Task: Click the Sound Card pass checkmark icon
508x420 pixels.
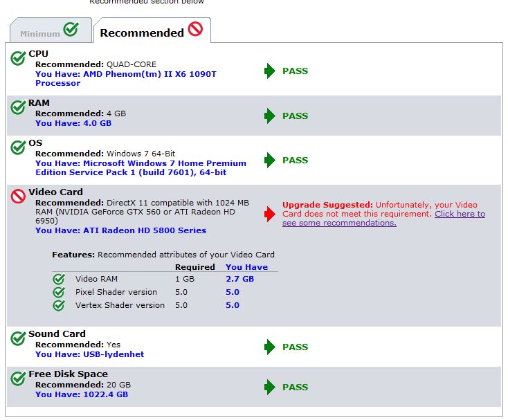Action: 18,338
